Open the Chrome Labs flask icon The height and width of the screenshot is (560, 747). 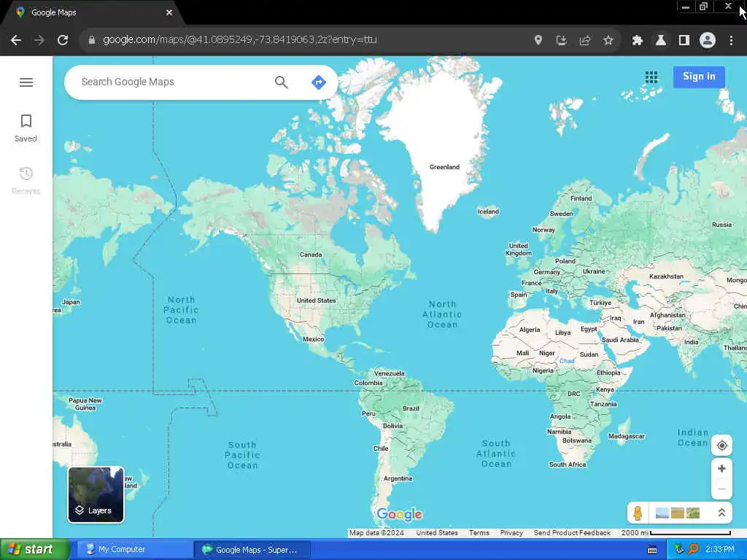point(660,41)
